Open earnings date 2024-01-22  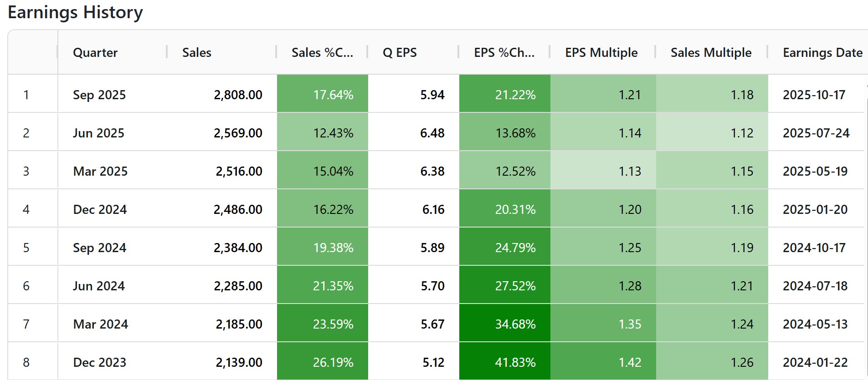click(x=816, y=362)
